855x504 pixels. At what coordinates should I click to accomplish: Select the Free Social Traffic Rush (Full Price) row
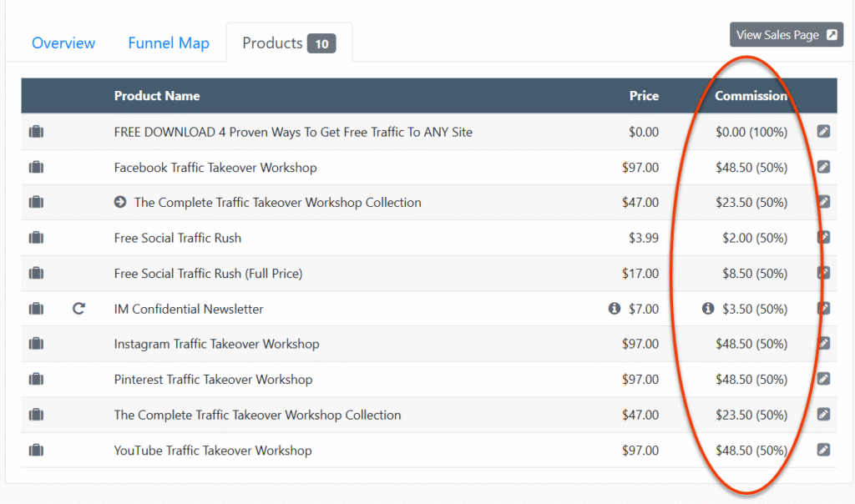[x=208, y=274]
